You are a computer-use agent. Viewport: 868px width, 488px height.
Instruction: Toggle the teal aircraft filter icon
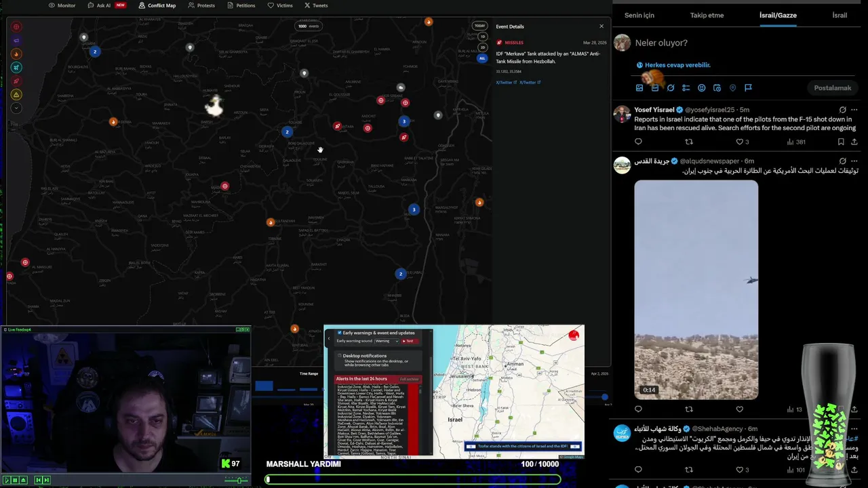[x=16, y=68]
